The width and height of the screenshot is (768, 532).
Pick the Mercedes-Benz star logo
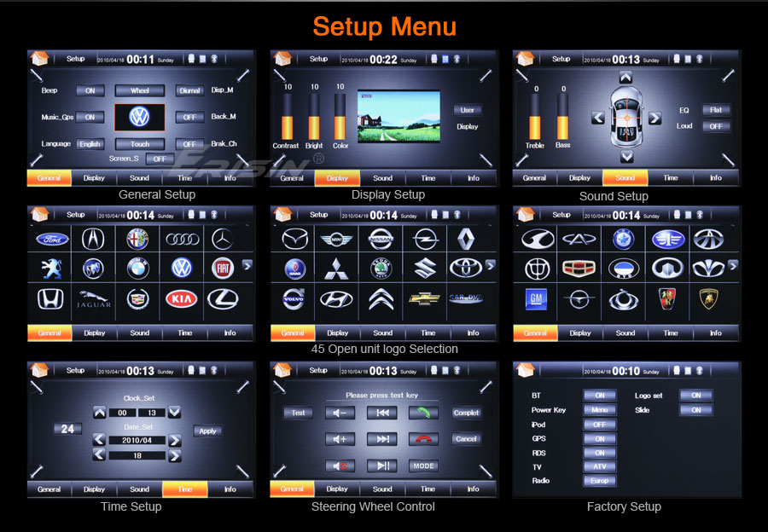[223, 240]
